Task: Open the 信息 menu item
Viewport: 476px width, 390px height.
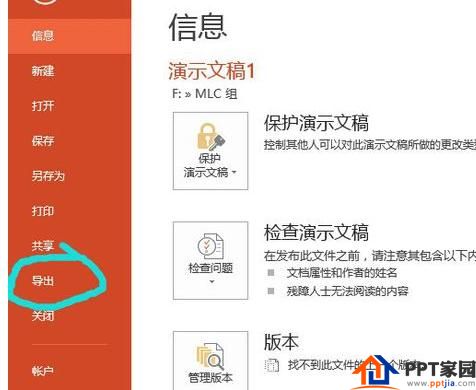Action: click(x=69, y=36)
